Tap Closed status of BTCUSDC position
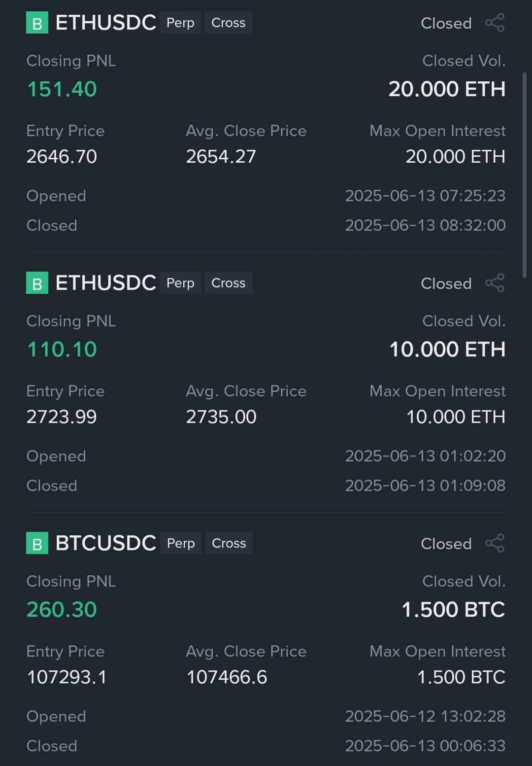The height and width of the screenshot is (766, 532). [446, 544]
